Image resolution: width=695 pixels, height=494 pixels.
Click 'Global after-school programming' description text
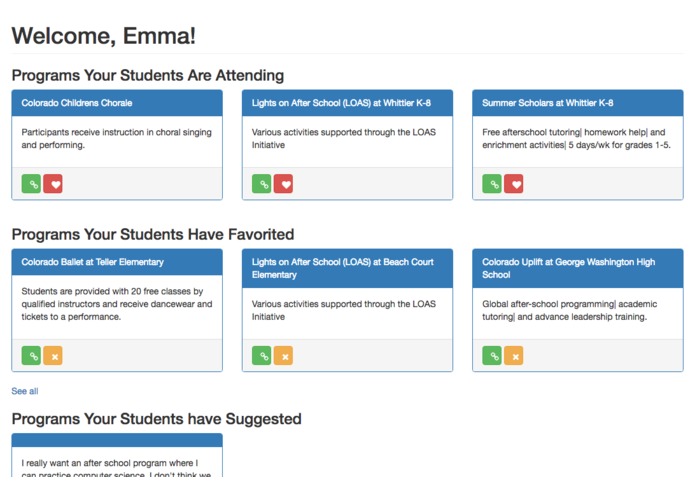570,310
